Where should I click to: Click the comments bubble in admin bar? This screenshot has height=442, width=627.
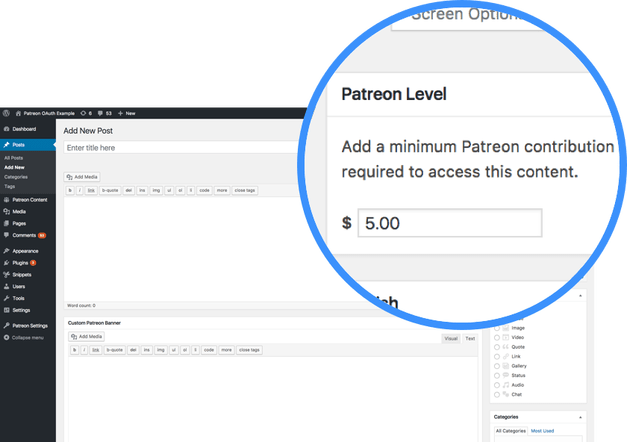coord(99,115)
